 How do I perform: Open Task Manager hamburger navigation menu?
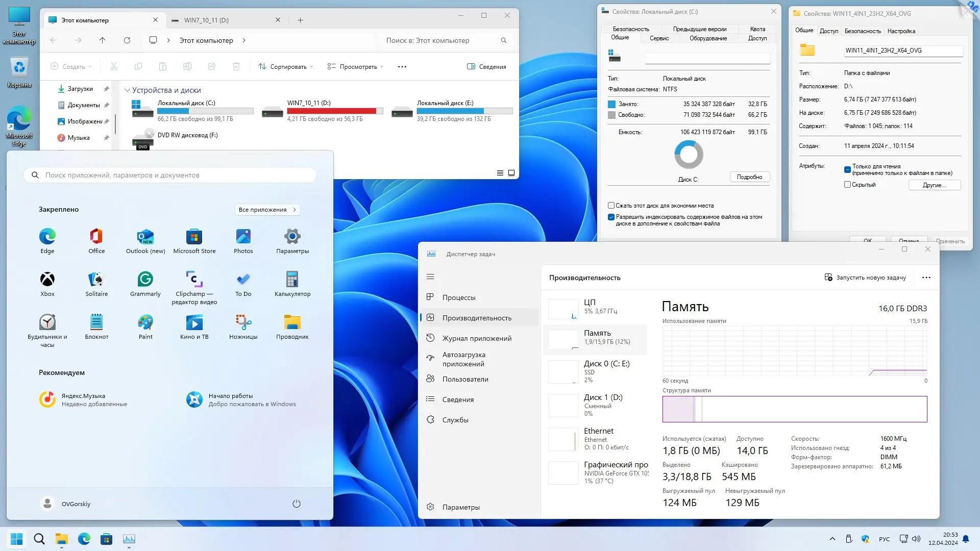pyautogui.click(x=430, y=277)
